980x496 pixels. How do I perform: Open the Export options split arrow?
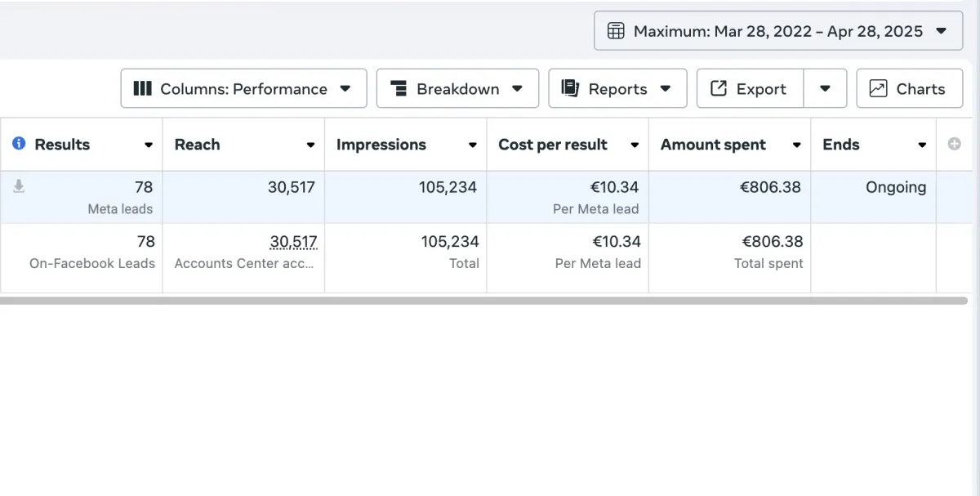(x=825, y=88)
